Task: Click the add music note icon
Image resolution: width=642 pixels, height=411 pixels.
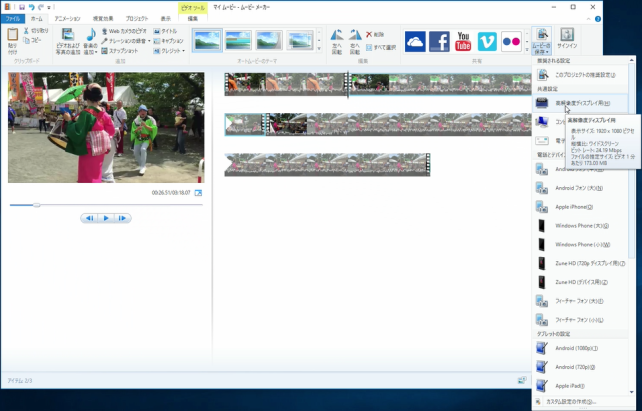Action: tap(91, 37)
